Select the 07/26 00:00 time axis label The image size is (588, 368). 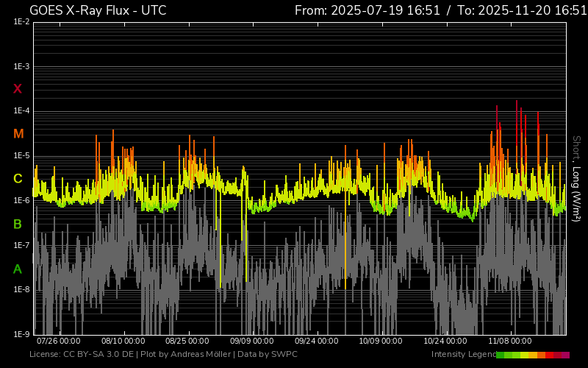pos(58,342)
